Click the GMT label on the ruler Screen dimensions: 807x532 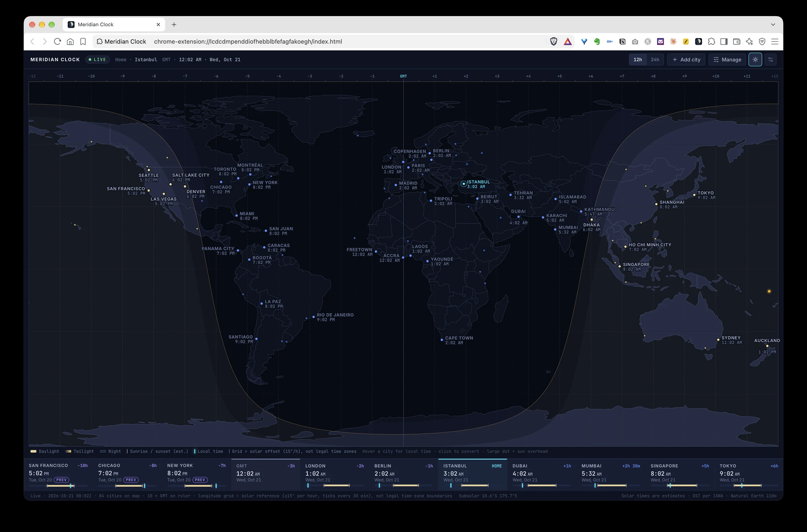point(403,76)
